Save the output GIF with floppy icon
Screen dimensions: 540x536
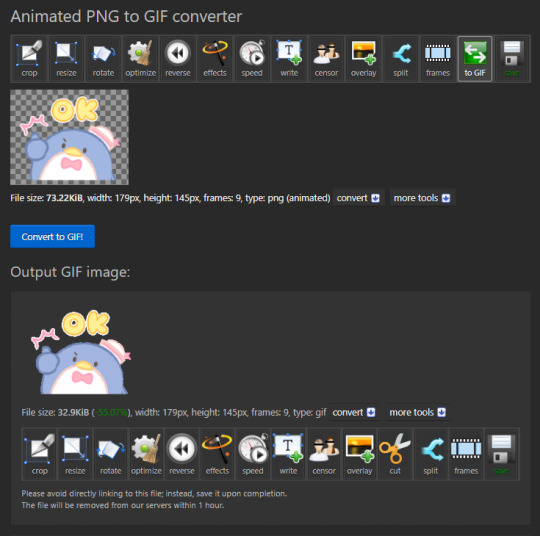(x=502, y=454)
